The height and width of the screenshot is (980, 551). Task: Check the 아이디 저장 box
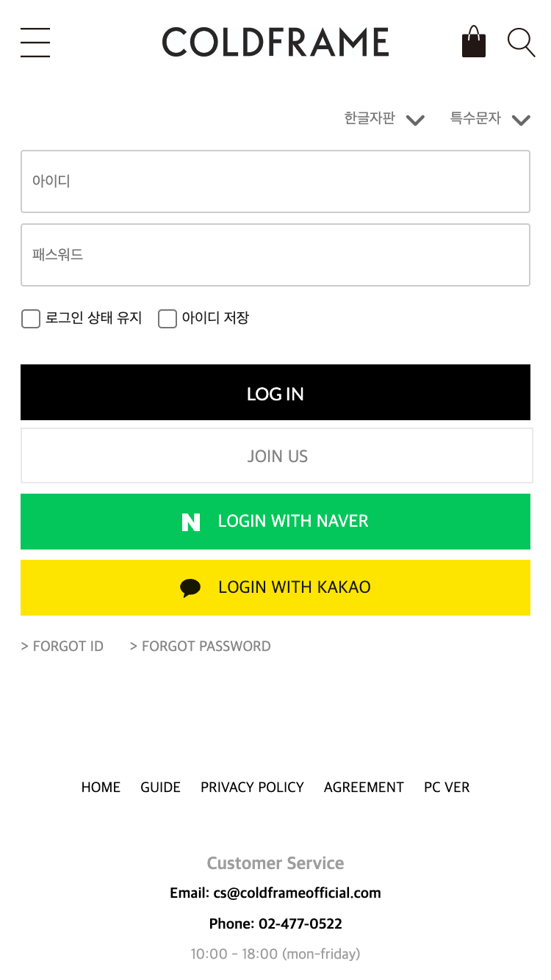coord(168,319)
